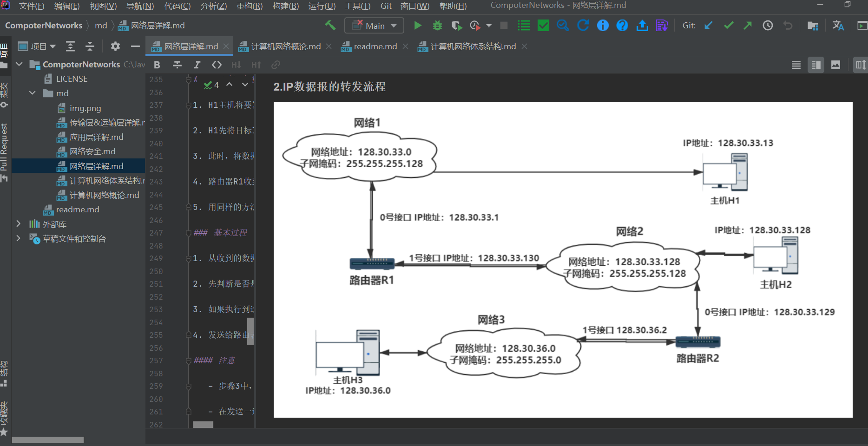Click the purple document download icon
Viewport: 868px width, 446px height.
[x=662, y=26]
